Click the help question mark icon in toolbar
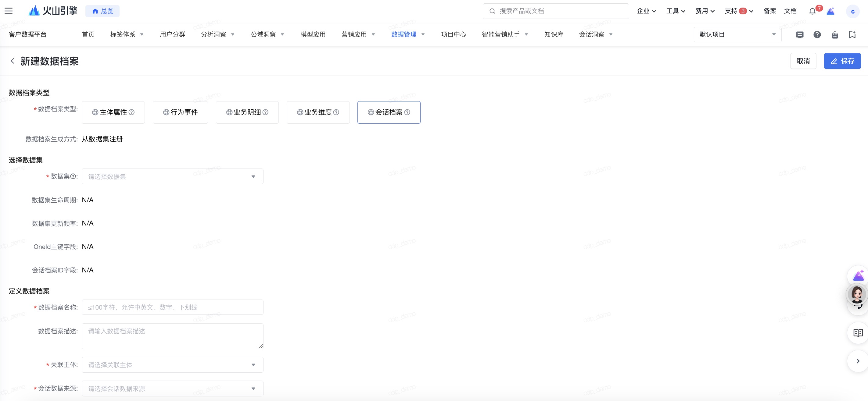The height and width of the screenshot is (401, 868). (x=817, y=35)
